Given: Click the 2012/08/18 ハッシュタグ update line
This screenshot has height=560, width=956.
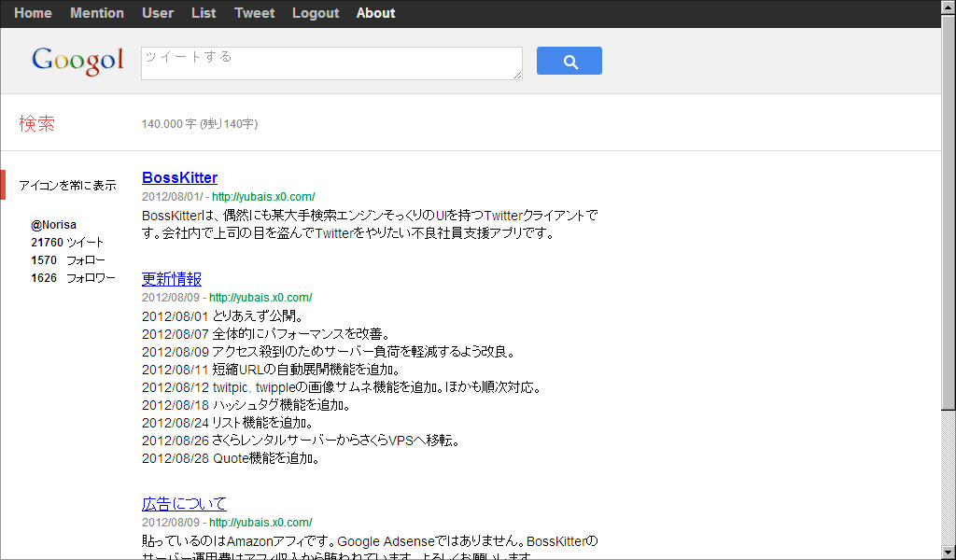Looking at the screenshot, I should 246,405.
